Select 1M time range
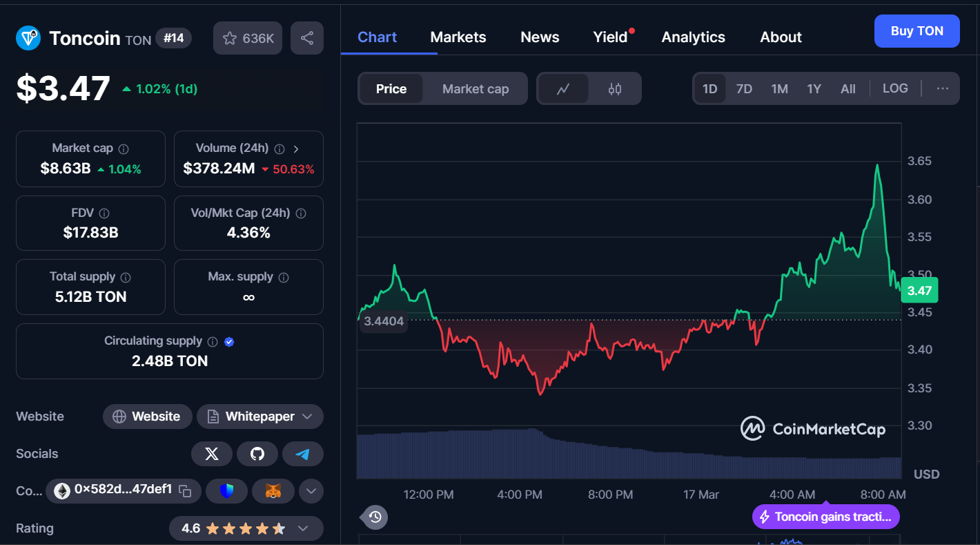Image resolution: width=980 pixels, height=545 pixels. coord(780,88)
